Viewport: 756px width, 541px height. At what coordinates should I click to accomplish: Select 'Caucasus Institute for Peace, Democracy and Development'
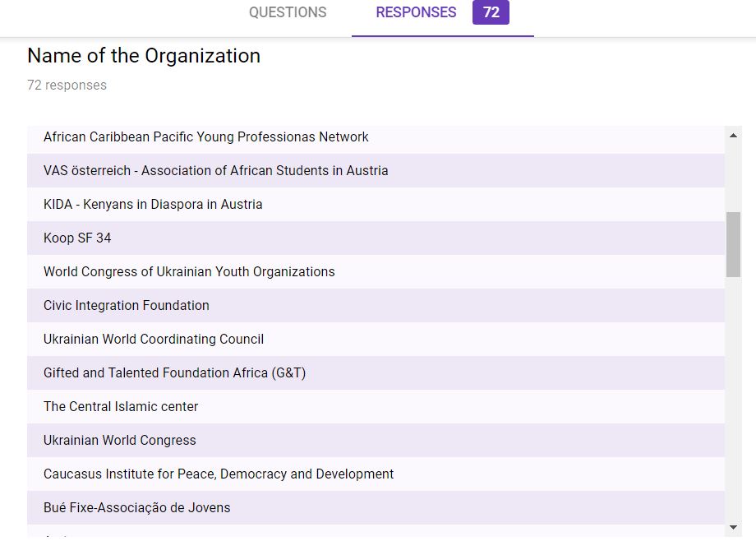coord(376,474)
